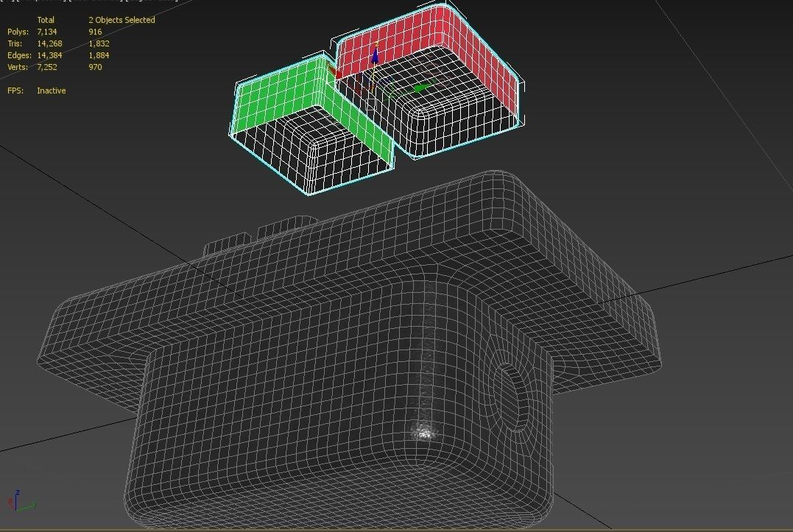Viewport: 793px width, 532px height.
Task: Click the world axis tripod indicator
Action: pos(21,500)
